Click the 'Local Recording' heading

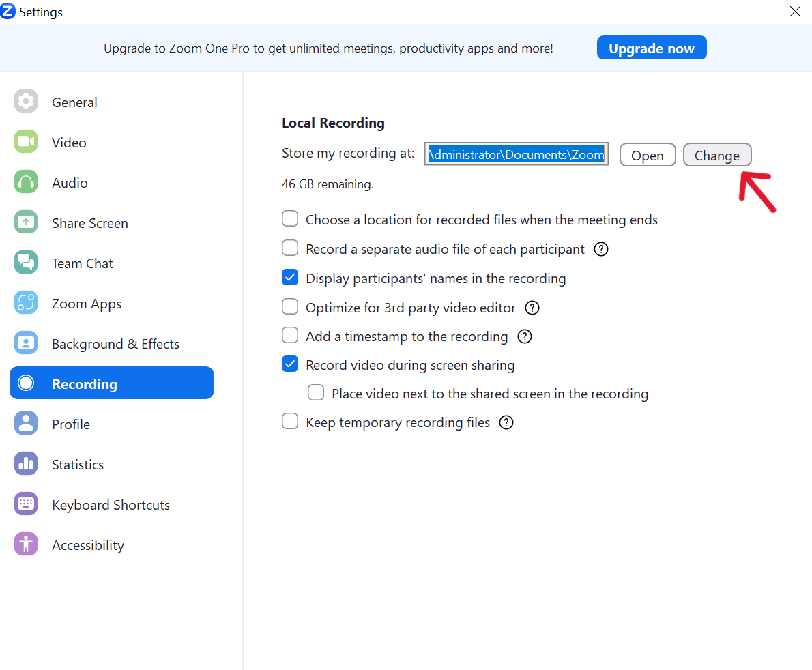tap(333, 123)
